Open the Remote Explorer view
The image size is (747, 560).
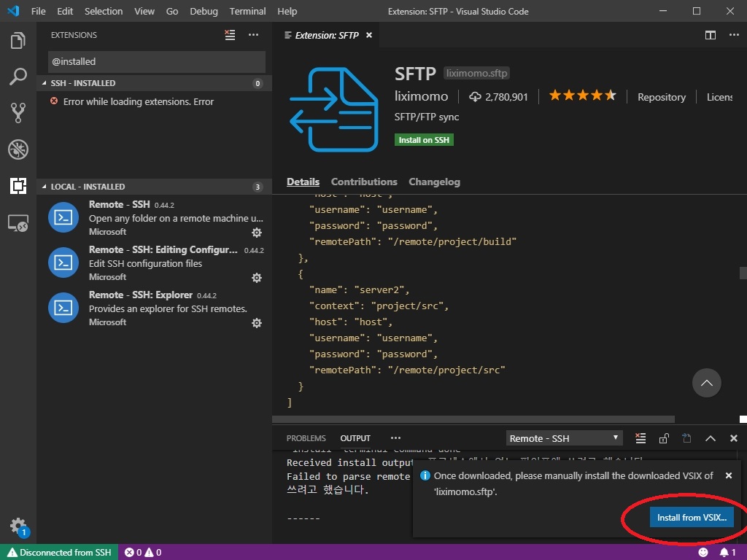[x=18, y=223]
